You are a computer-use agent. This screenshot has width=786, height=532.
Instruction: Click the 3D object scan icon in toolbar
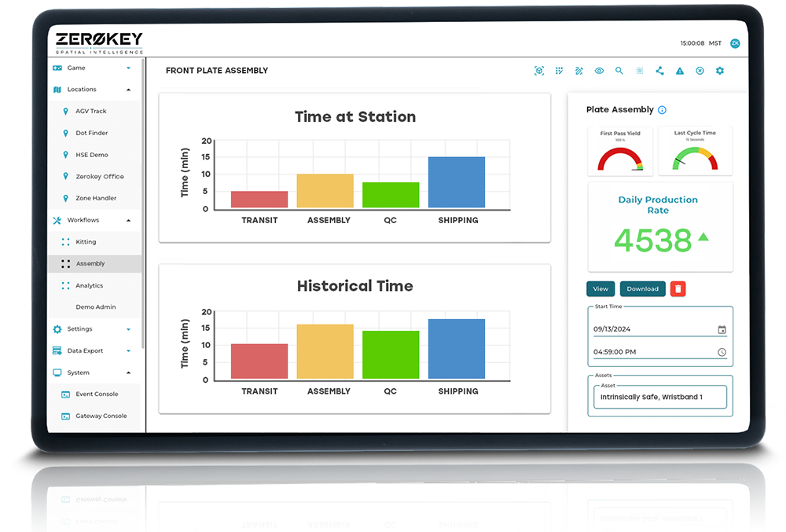point(539,71)
